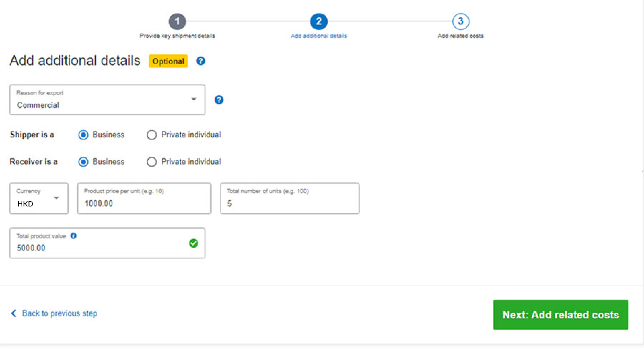
Task: Focus the Total number of units field
Action: click(290, 199)
